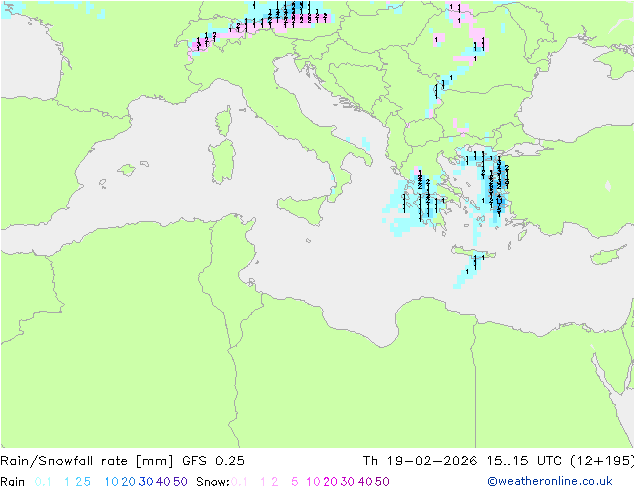
Task: Pick the Rain legend 20 value
Action: tap(128, 482)
